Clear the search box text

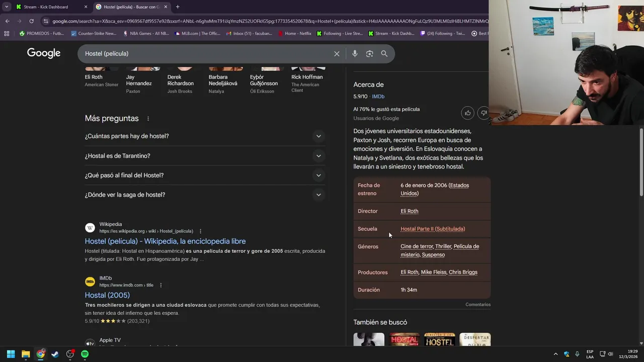[x=337, y=54]
